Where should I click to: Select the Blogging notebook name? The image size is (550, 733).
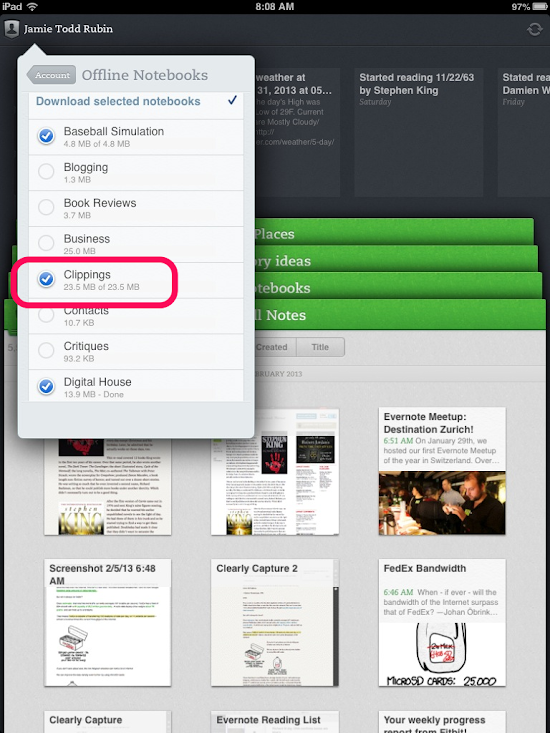86,167
